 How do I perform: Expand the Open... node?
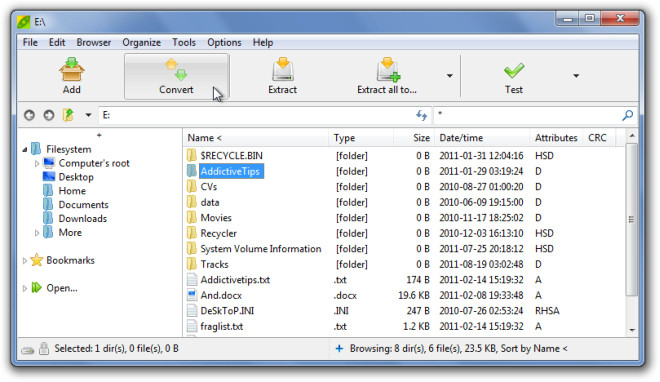coord(24,288)
